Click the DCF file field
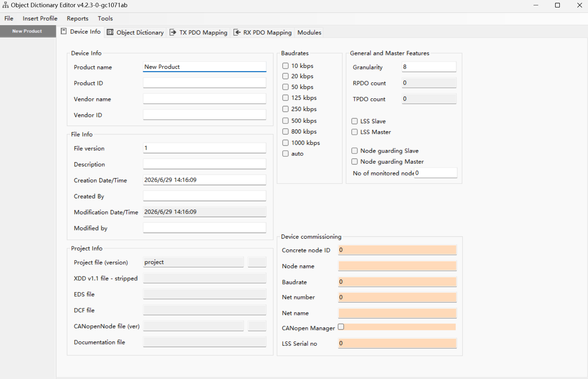Screen dimensions: 588x379 204,310
